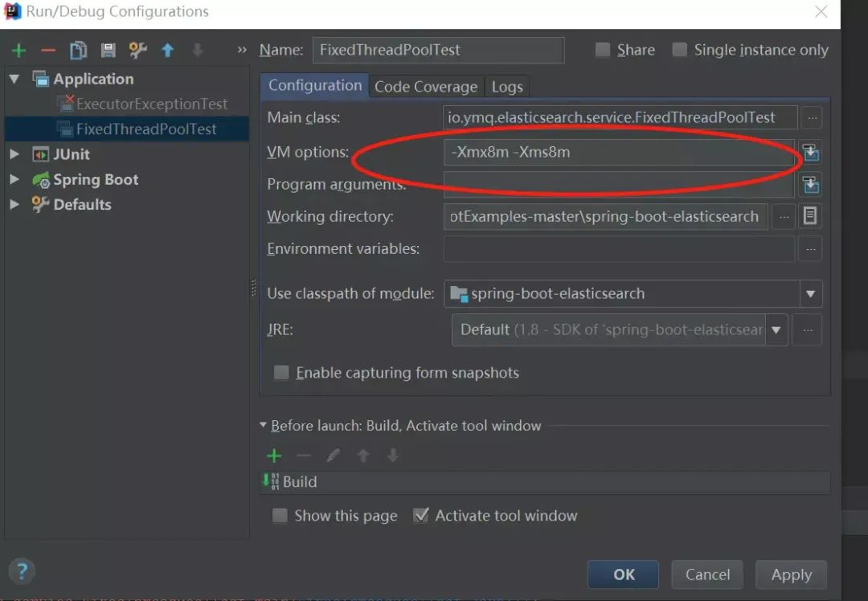Switch to Code Coverage tab

coord(426,87)
